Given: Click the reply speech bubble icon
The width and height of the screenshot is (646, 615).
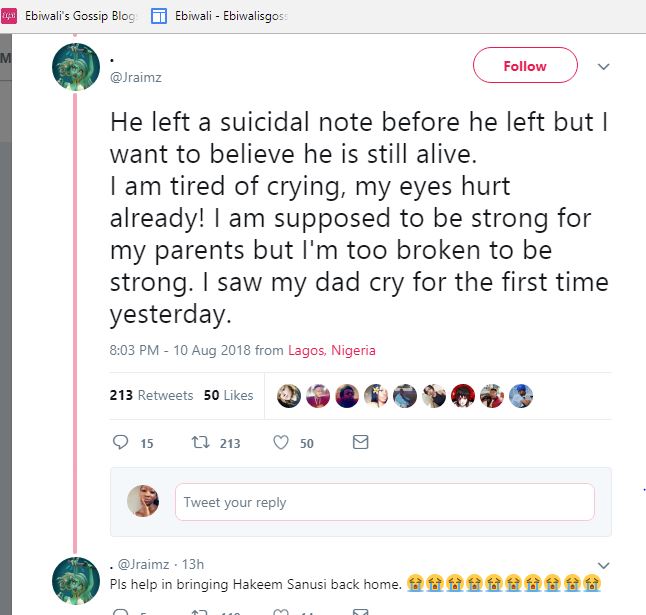Looking at the screenshot, I should click(x=121, y=442).
